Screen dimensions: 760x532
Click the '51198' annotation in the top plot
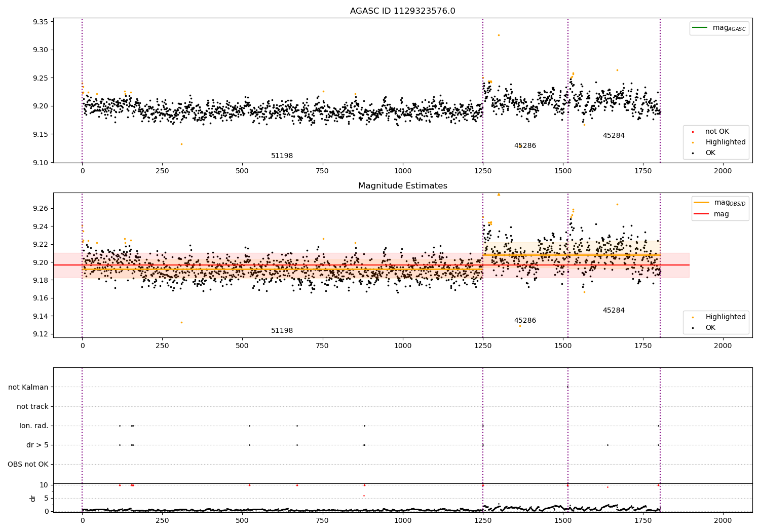click(282, 156)
